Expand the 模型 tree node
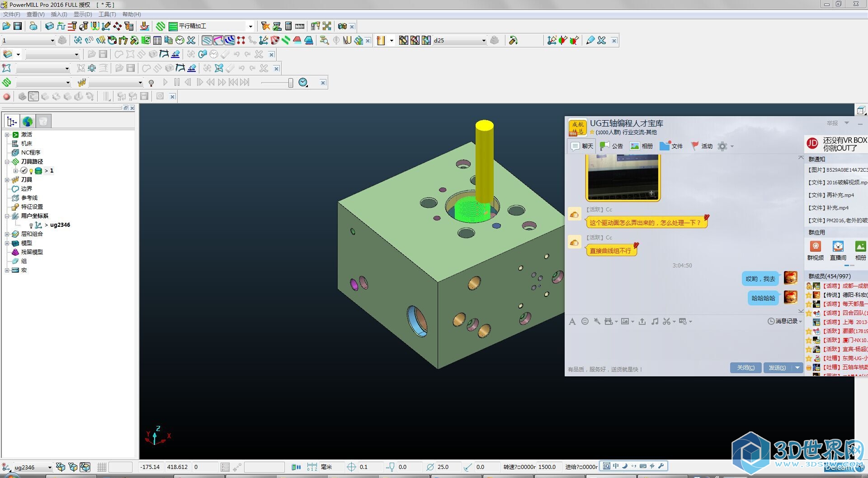The image size is (868, 478). pyautogui.click(x=7, y=243)
